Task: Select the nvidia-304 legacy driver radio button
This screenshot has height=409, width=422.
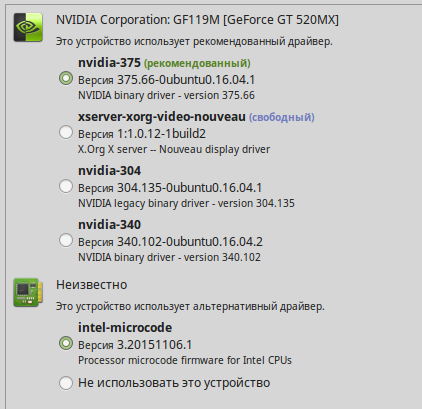Action: pos(66,186)
